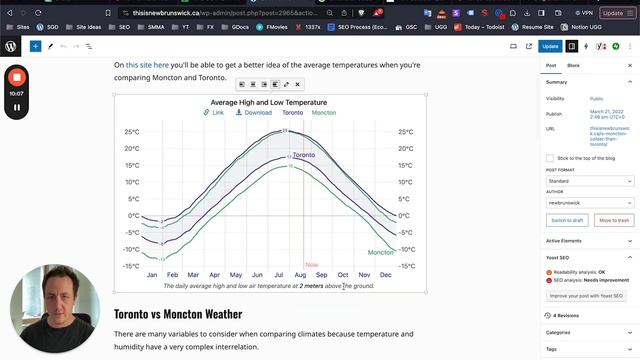The image size is (640, 360).
Task: Open the block inserter plus button
Action: [36, 47]
